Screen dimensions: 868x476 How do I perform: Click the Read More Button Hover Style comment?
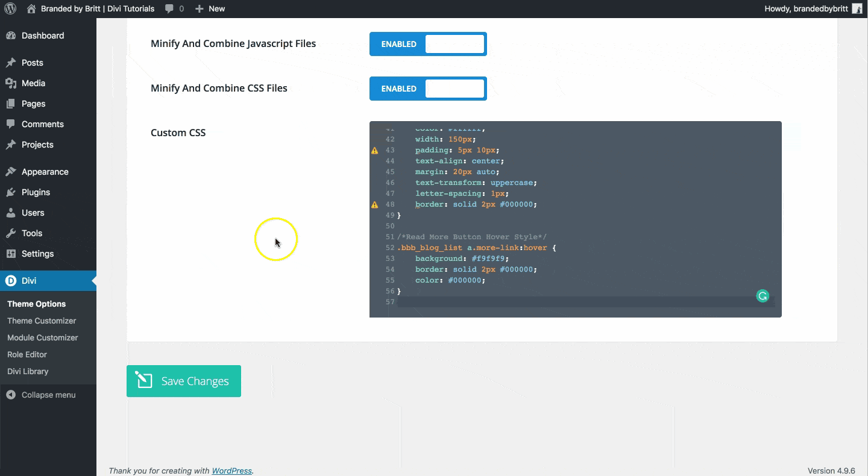pos(472,237)
